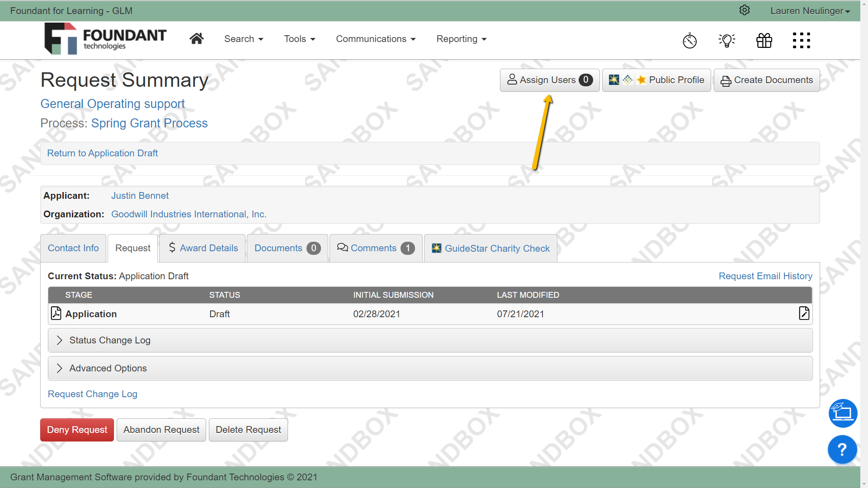Viewport: 868px width, 488px height.
Task: Click Return to Application Draft link
Action: pos(102,153)
